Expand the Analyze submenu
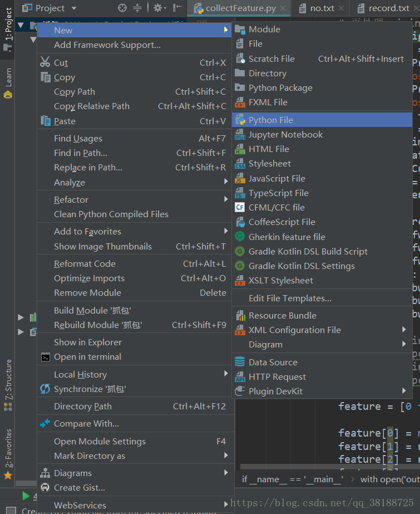Image resolution: width=420 pixels, height=514 pixels. click(x=226, y=182)
